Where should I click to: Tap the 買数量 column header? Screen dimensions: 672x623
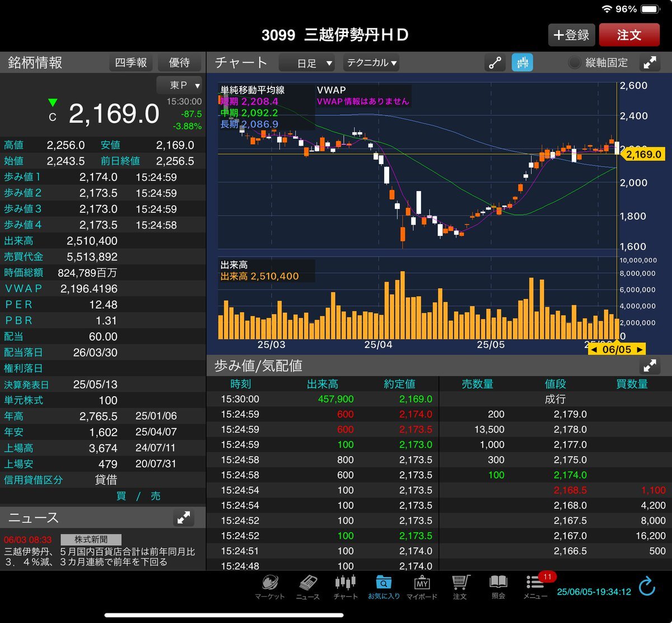pyautogui.click(x=631, y=384)
